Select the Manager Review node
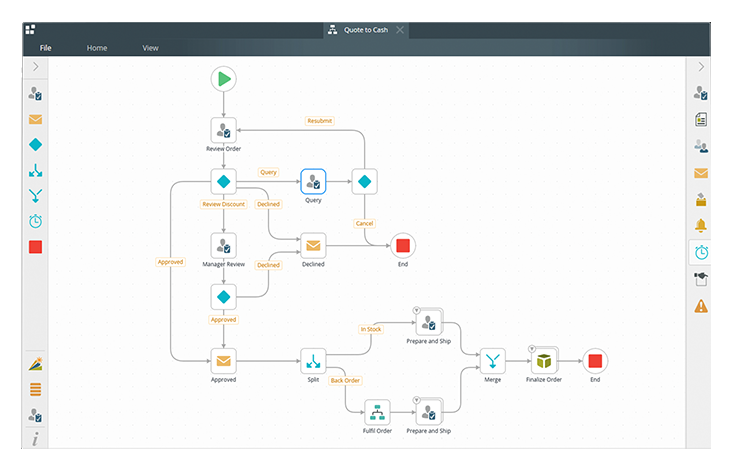732x471 pixels. 224,246
